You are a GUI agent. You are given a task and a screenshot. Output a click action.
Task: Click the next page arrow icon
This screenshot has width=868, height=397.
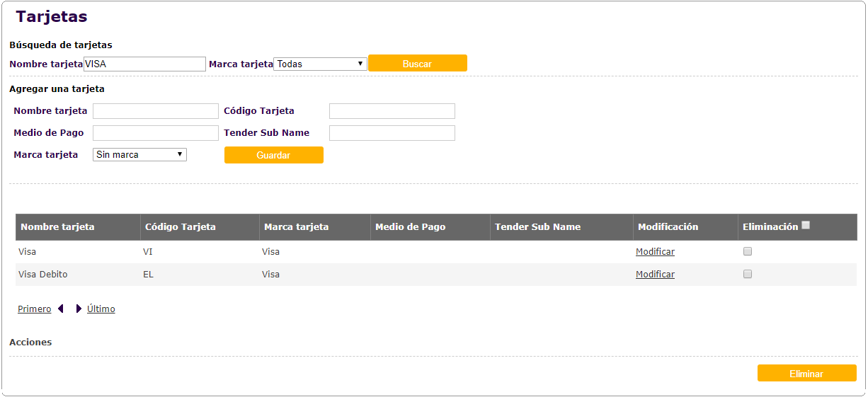[79, 309]
